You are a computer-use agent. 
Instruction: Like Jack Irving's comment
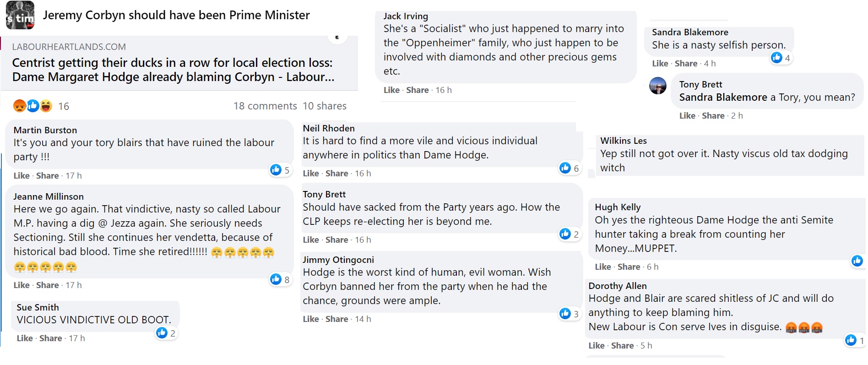[391, 90]
